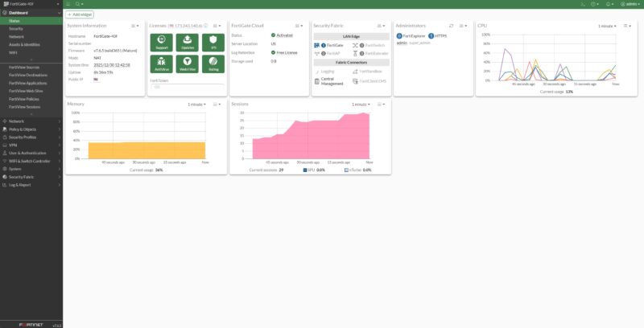
Task: Click the FortiSwitch icon in Security Fabric
Action: (x=355, y=45)
